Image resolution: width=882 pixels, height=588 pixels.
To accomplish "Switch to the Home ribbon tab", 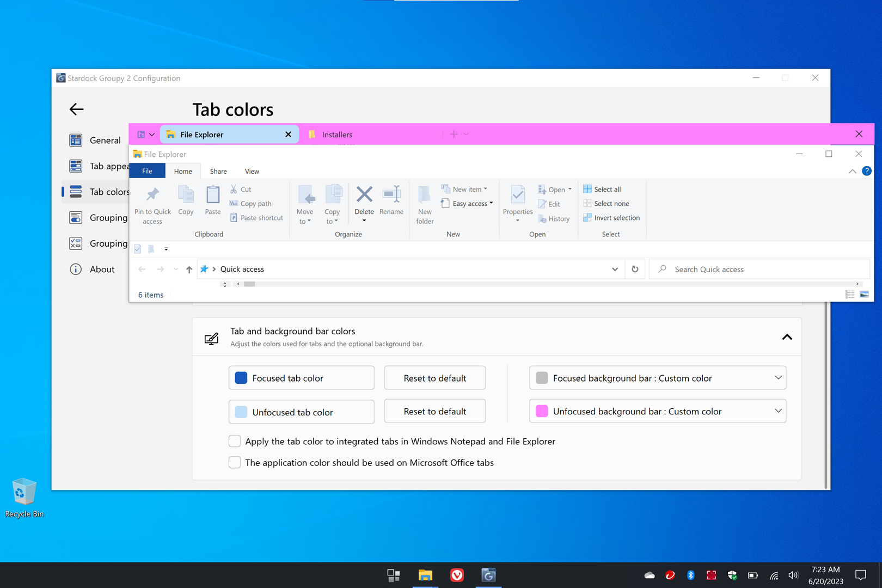I will pos(183,171).
